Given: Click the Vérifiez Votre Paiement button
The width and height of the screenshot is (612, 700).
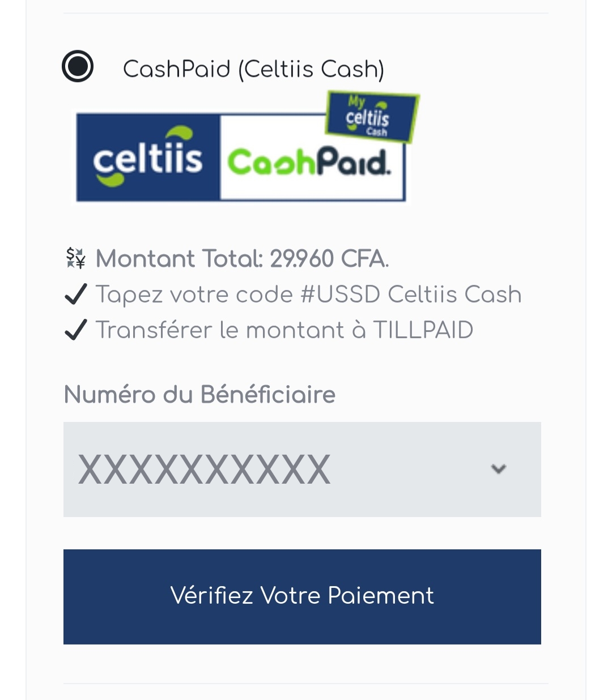Looking at the screenshot, I should click(302, 597).
